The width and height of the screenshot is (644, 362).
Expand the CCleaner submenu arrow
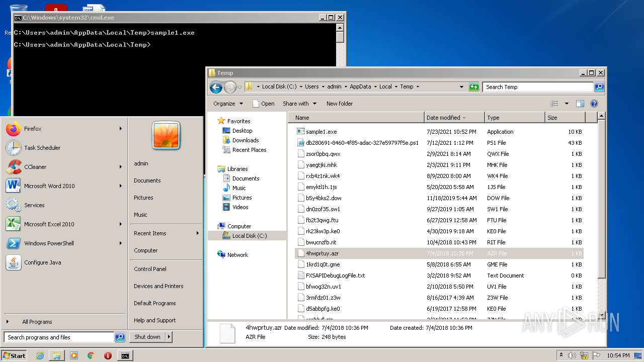pos(121,167)
